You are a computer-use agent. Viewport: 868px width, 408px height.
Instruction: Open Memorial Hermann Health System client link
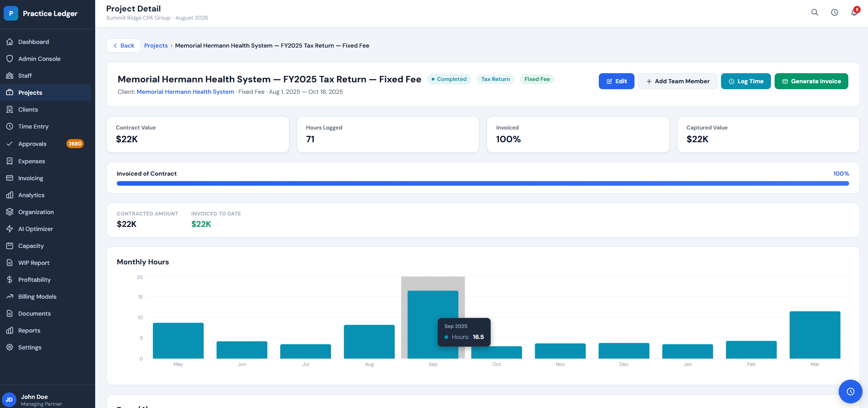[x=185, y=91]
